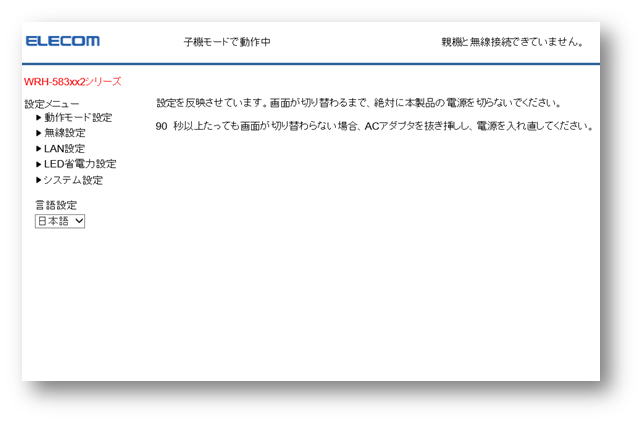Click the 親機と無線接続できていません message
642x423 pixels.
[x=512, y=42]
